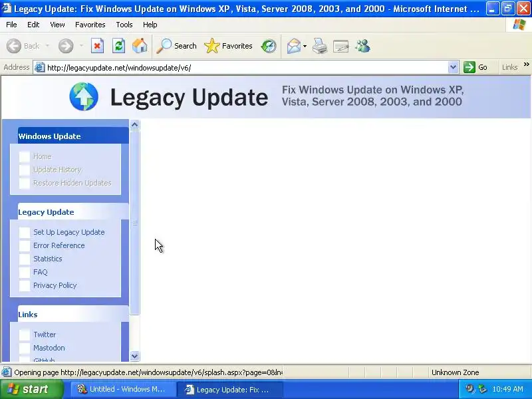532x399 pixels.
Task: Click the sidebar scrollbar thumb
Action: pyautogui.click(x=135, y=223)
